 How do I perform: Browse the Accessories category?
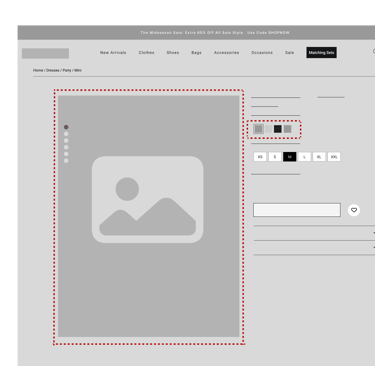[226, 53]
